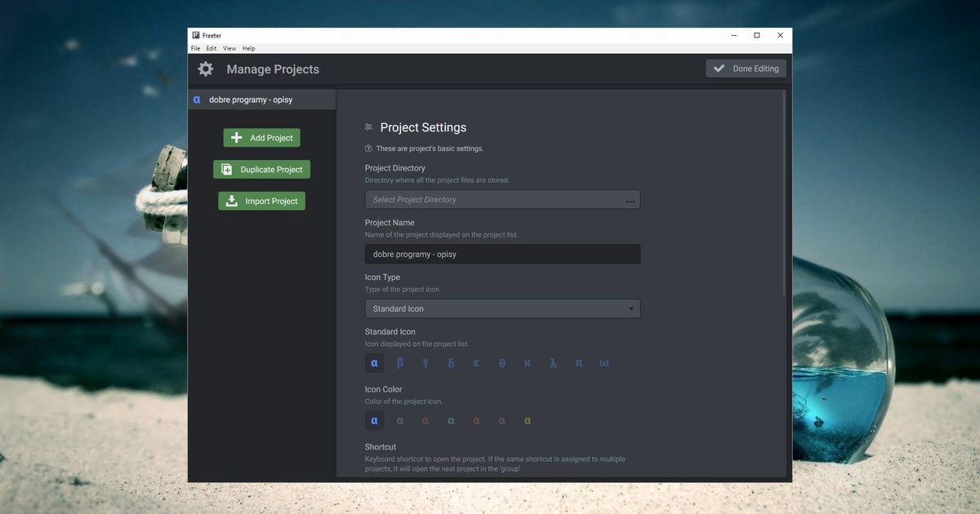This screenshot has width=980, height=514.
Task: Open the Icon Type dropdown
Action: 502,308
